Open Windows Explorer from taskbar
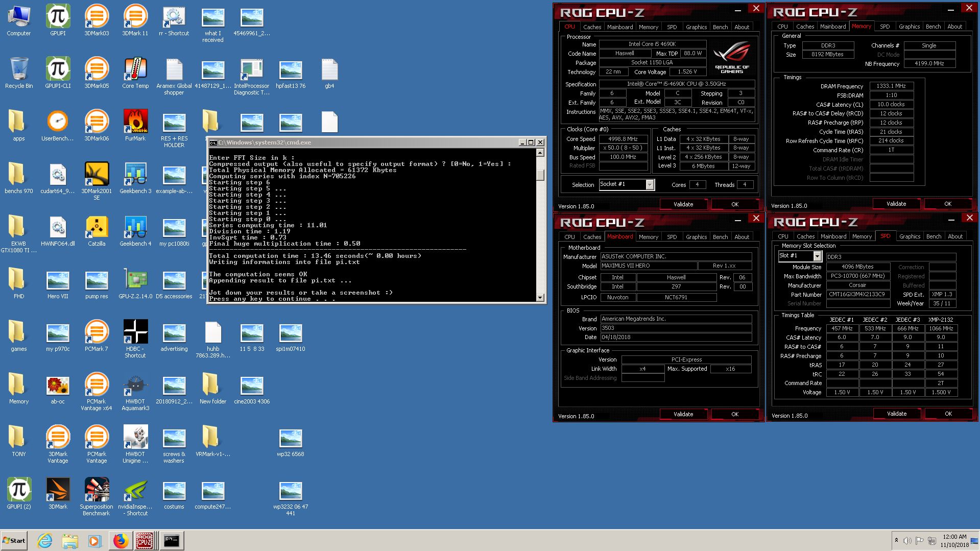 pyautogui.click(x=70, y=541)
